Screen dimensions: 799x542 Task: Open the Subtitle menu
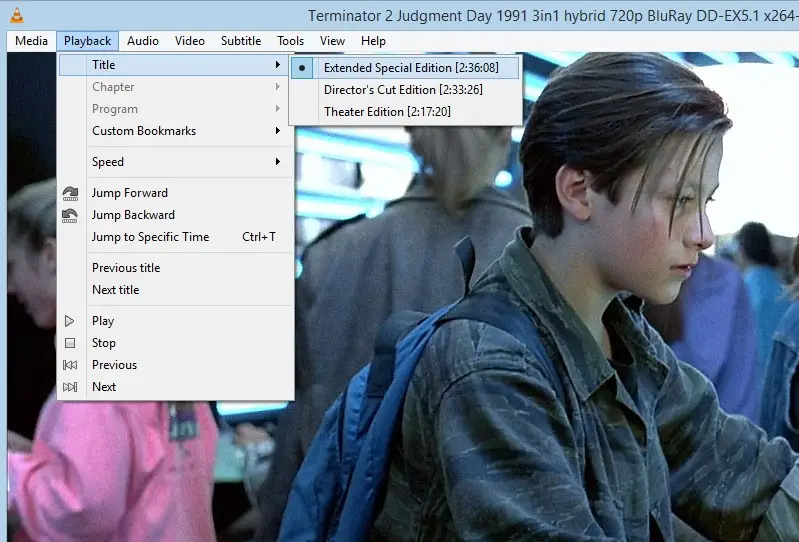tap(241, 41)
